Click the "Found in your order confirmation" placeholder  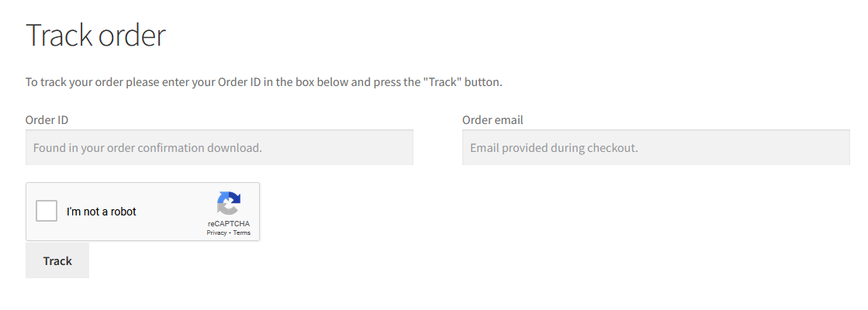point(147,148)
